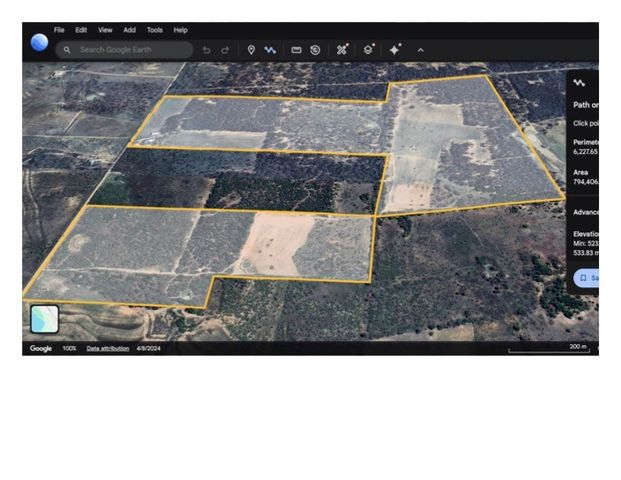
Task: Collapse the toolbar with the up chevron
Action: (421, 50)
